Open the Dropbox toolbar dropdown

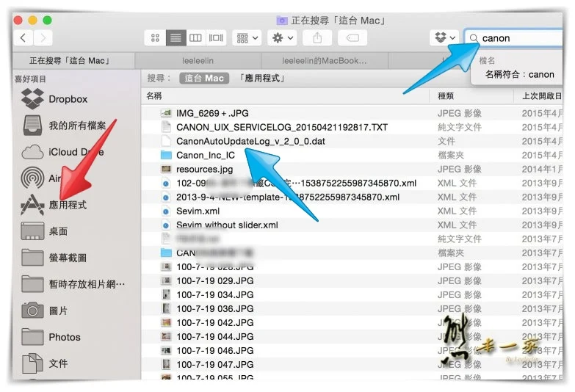[x=444, y=37]
